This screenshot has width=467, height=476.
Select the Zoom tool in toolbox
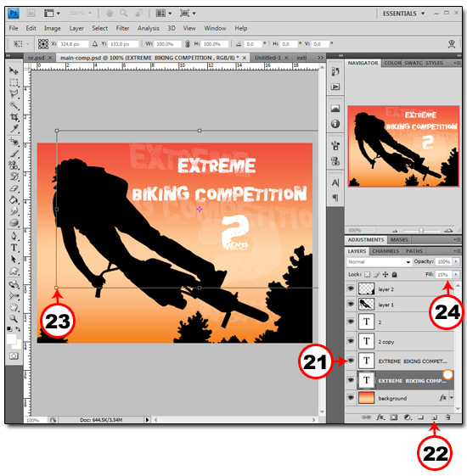(x=14, y=318)
